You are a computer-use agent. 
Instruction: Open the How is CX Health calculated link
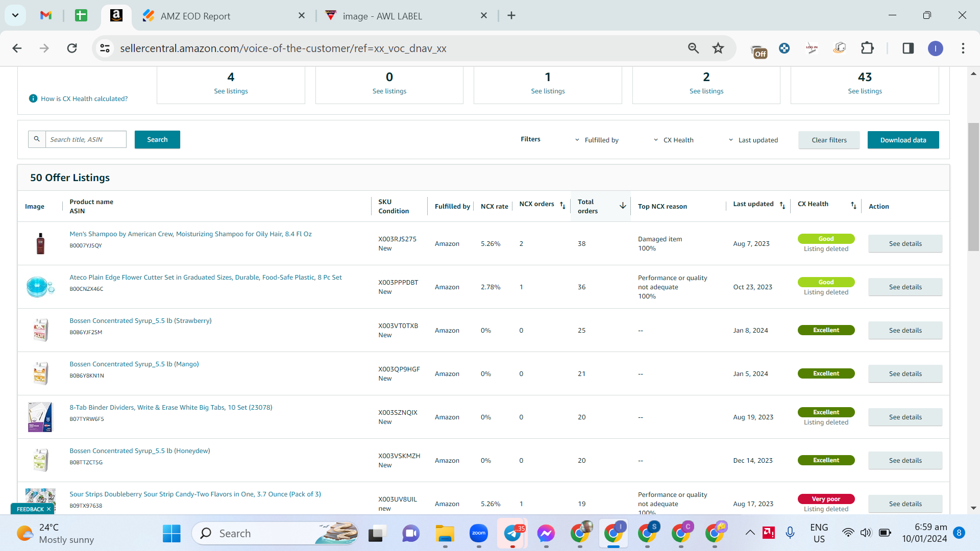pos(84,98)
